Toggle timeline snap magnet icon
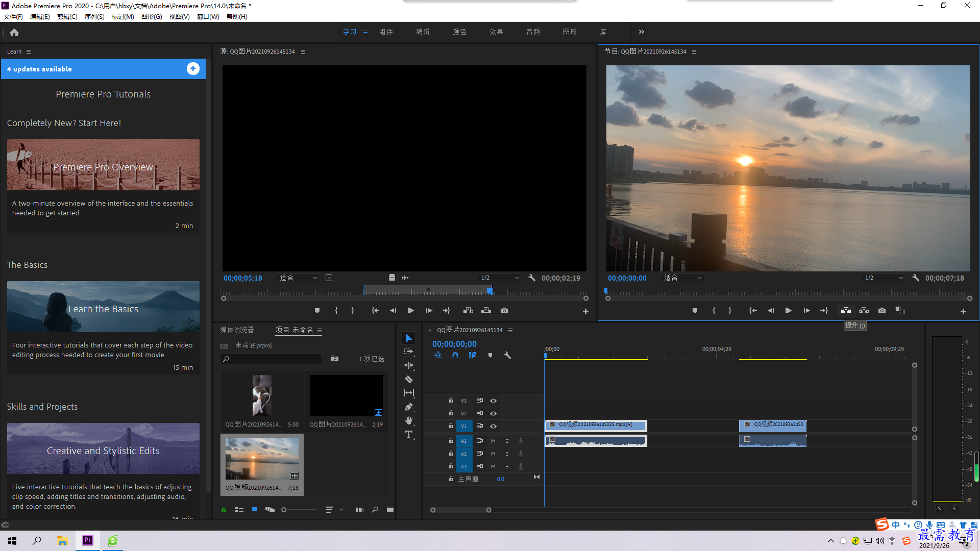The width and height of the screenshot is (980, 551). click(x=455, y=355)
